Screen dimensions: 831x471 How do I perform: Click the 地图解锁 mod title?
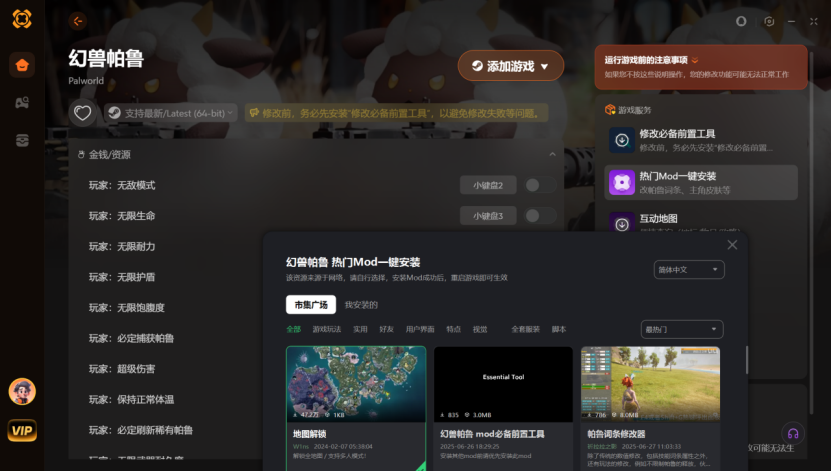pyautogui.click(x=310, y=434)
